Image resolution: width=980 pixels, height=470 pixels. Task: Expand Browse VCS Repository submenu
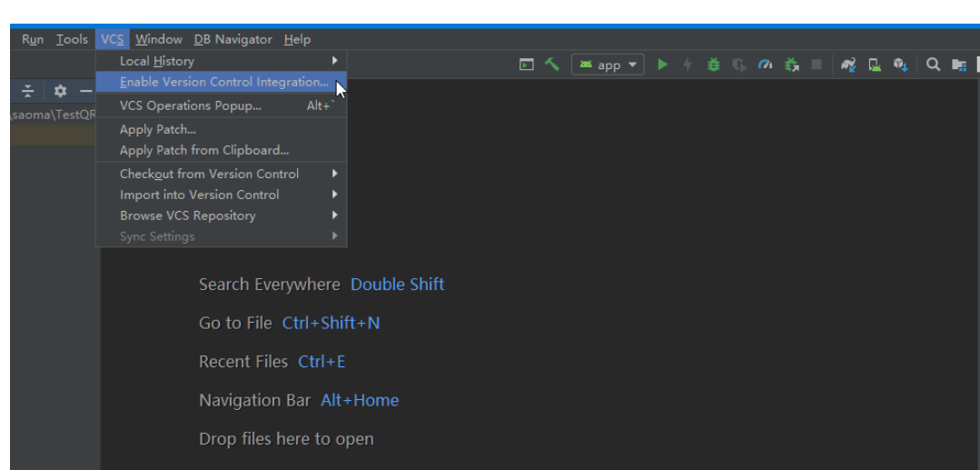[222, 215]
